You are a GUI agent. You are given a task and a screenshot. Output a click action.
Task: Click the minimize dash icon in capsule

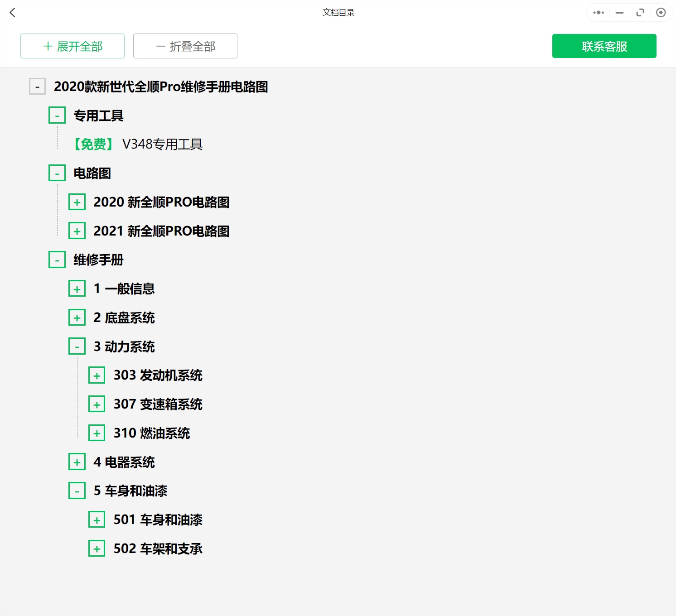coord(619,13)
